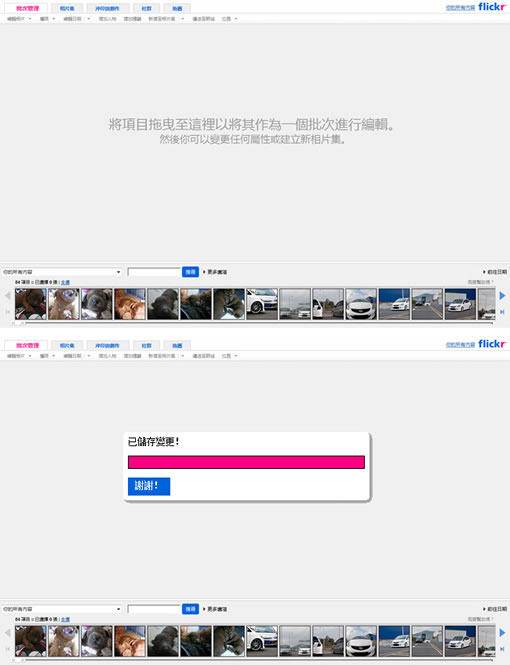Viewport: 510px width, 665px height.
Task: Expand 更多選項 next to the upper search button
Action: click(215, 272)
